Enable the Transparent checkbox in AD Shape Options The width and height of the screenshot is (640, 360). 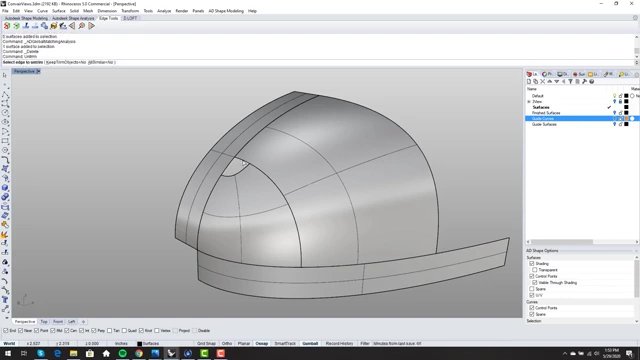[535, 270]
